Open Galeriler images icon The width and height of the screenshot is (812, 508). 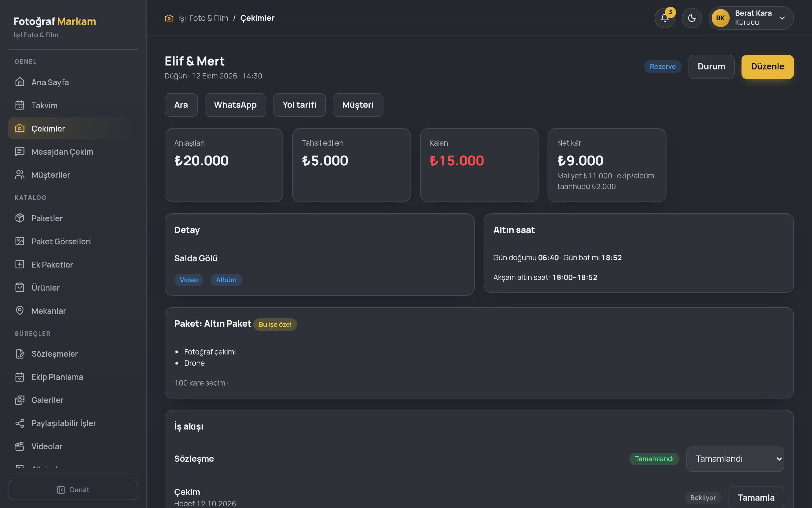[20, 400]
